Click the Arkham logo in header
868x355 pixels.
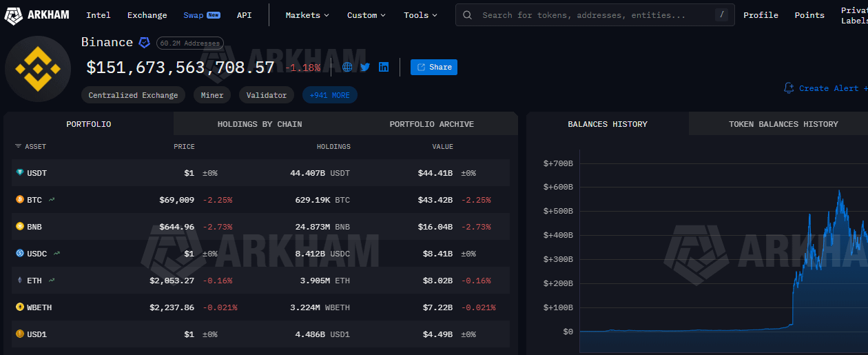click(37, 14)
